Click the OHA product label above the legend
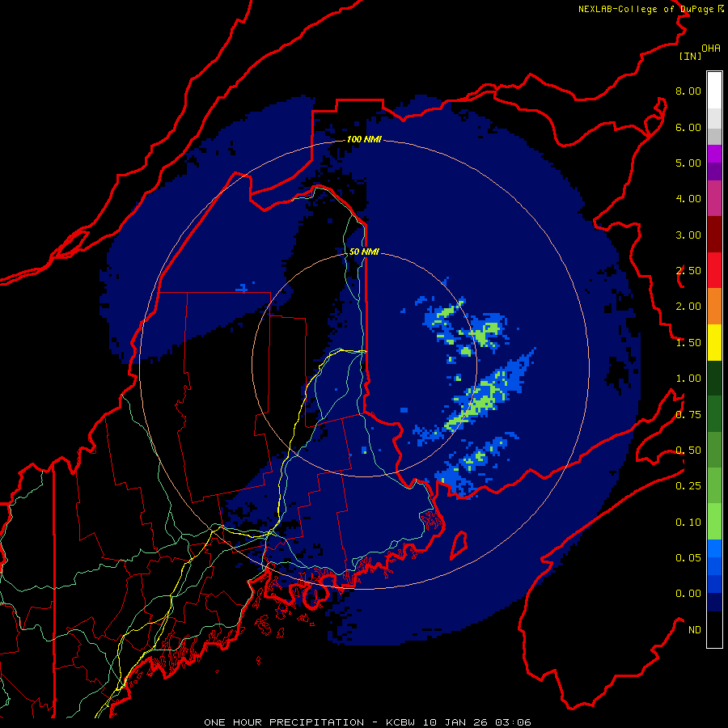Viewport: 728px width, 728px height. pyautogui.click(x=711, y=48)
